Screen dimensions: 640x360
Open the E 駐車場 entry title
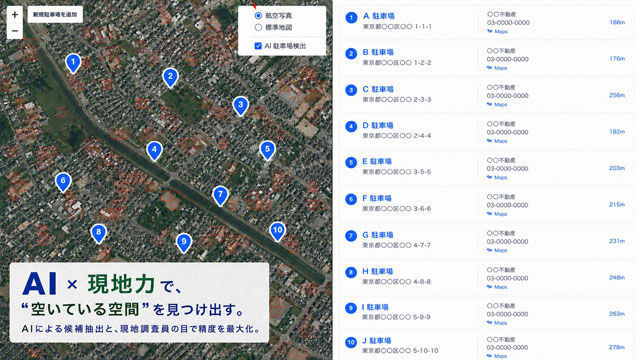tap(378, 161)
